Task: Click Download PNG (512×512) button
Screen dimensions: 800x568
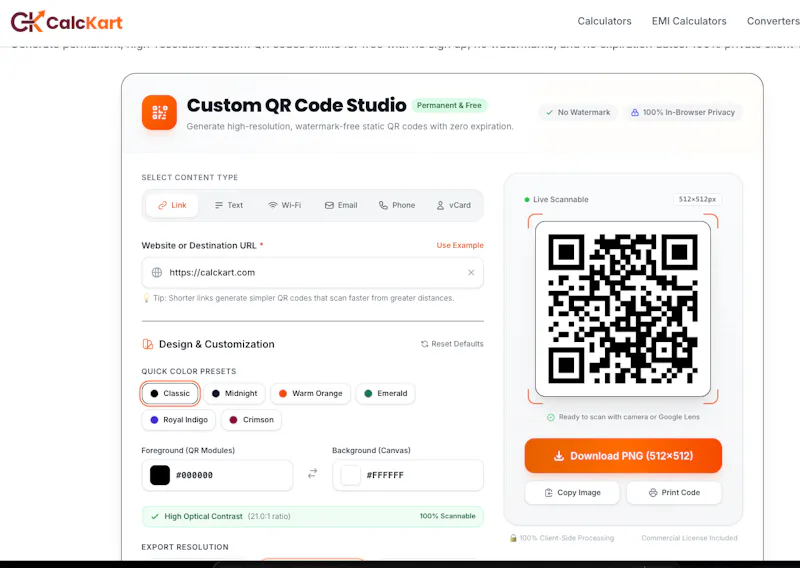Action: (x=623, y=456)
